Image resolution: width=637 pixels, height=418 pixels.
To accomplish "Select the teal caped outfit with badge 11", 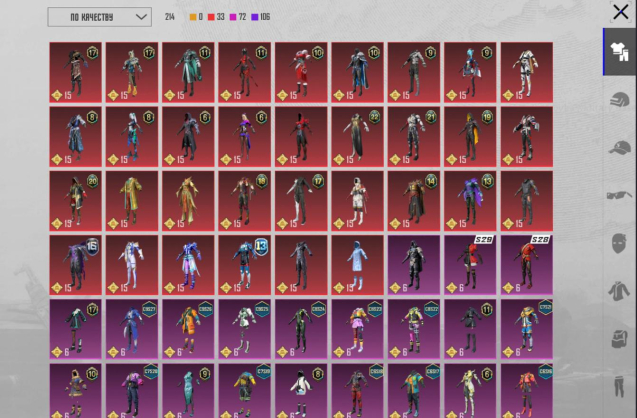I will tap(188, 72).
